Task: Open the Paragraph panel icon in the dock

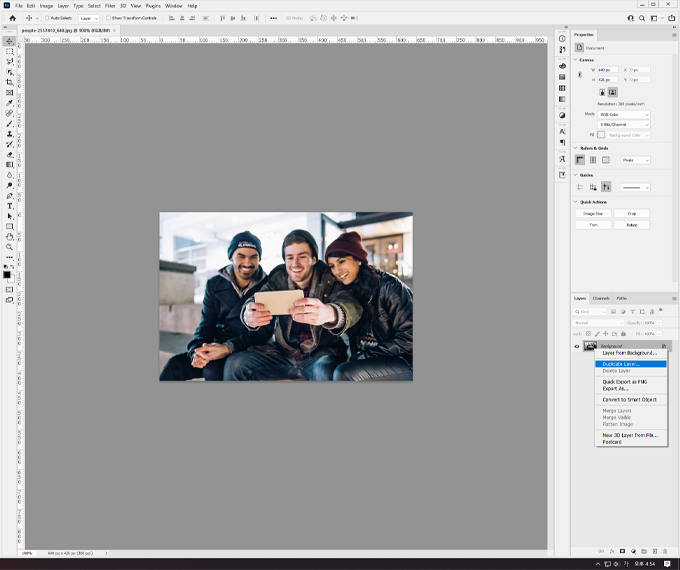Action: (x=562, y=142)
